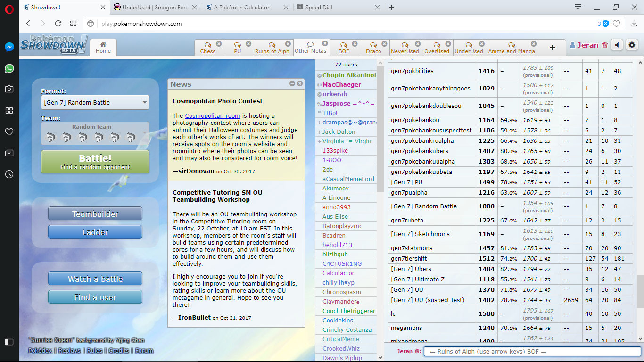Open Bookmarks heart in sidebar
This screenshot has height=362, width=644.
click(9, 132)
